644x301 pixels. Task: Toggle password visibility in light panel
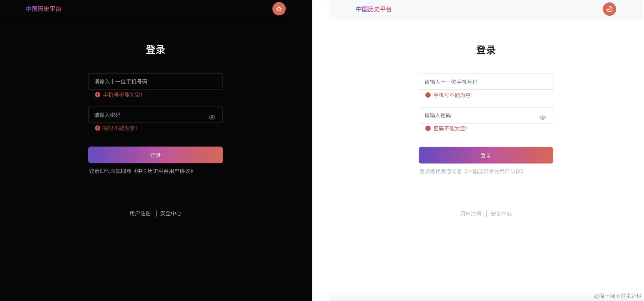pos(543,117)
